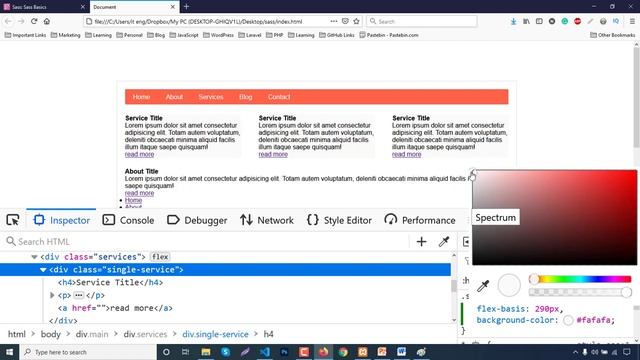Click the Pocket save icon in address bar

pyautogui.click(x=345, y=21)
